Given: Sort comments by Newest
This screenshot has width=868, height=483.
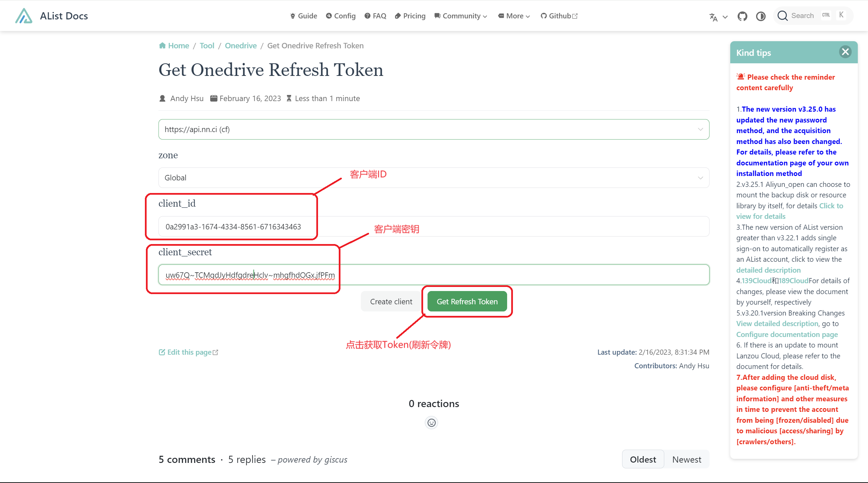Looking at the screenshot, I should point(687,460).
